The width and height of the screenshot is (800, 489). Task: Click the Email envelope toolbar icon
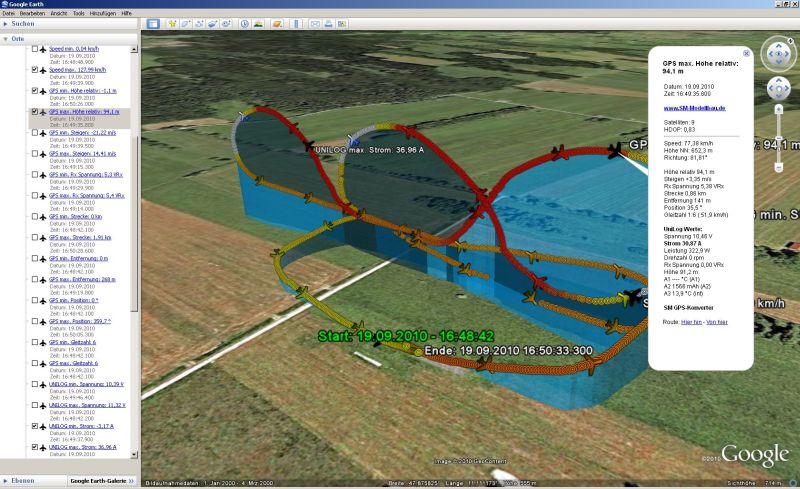point(314,22)
